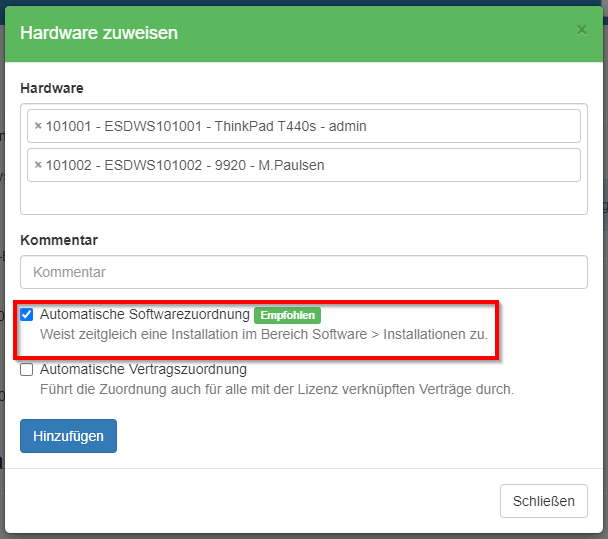
Task: Open the Hardware selection box empty area
Action: click(x=300, y=199)
